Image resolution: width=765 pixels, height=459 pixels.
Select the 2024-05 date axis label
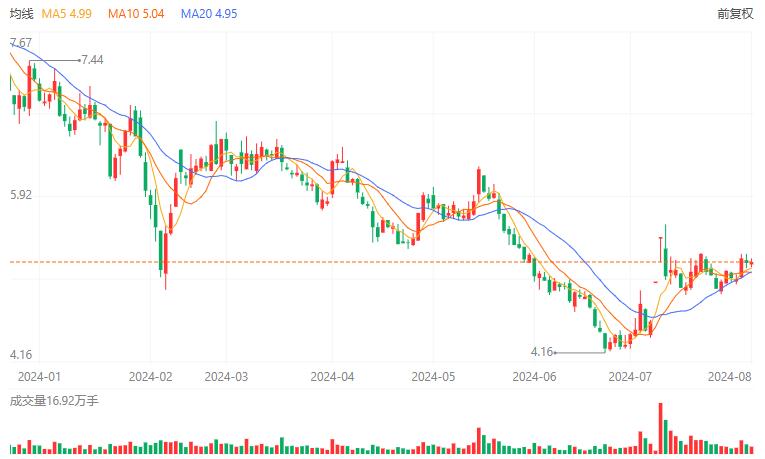pos(434,377)
